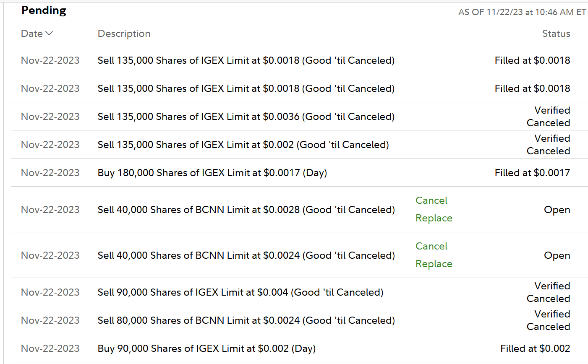The width and height of the screenshot is (588, 364).
Task: Click the Pending section heading
Action: click(x=44, y=10)
